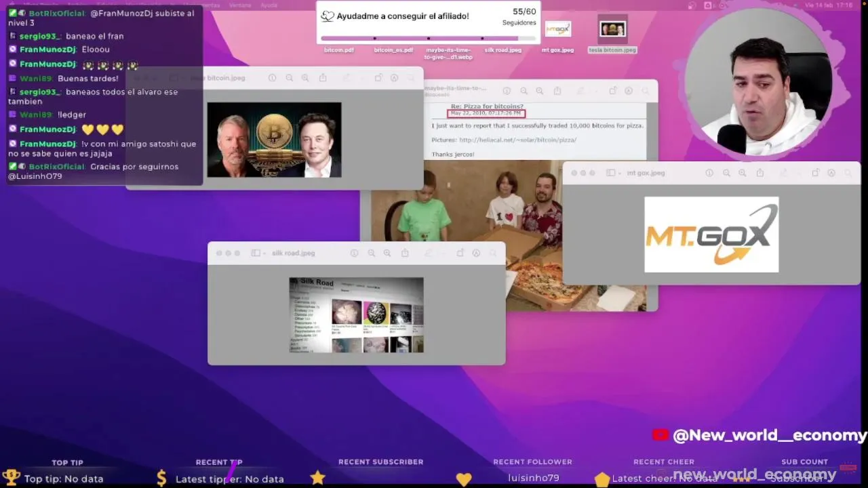Share the mt gox.jpeg image
Viewport: 868px width, 488px height.
tap(760, 173)
